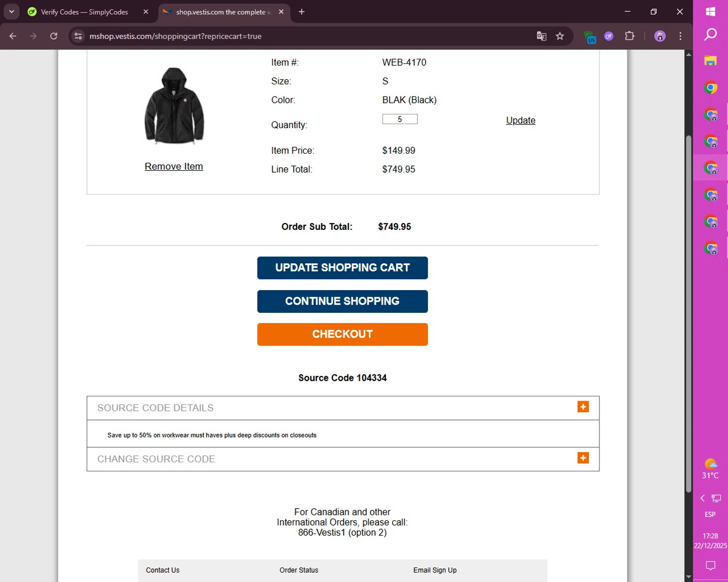
Task: Click the BLAK (Black) color value
Action: (x=410, y=100)
